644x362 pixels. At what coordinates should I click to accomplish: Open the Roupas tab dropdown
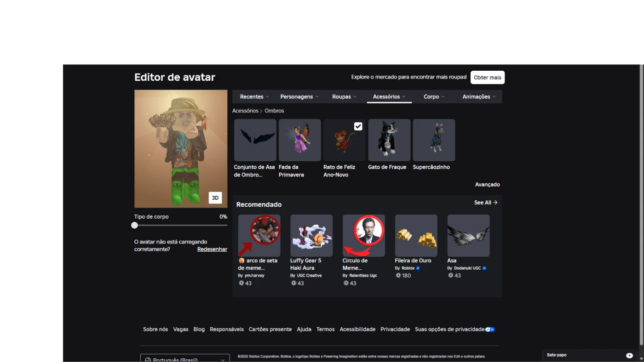click(x=345, y=96)
